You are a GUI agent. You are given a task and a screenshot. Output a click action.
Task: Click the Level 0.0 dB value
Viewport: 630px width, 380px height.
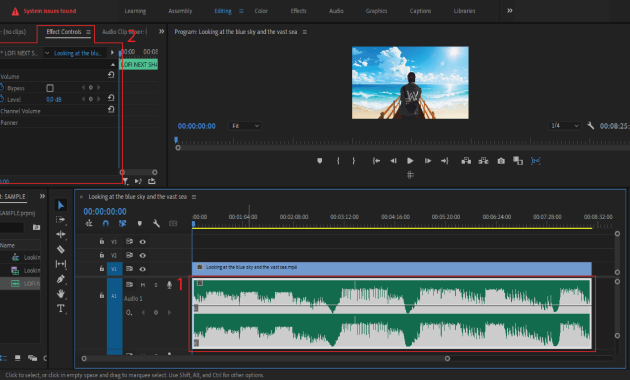click(54, 99)
